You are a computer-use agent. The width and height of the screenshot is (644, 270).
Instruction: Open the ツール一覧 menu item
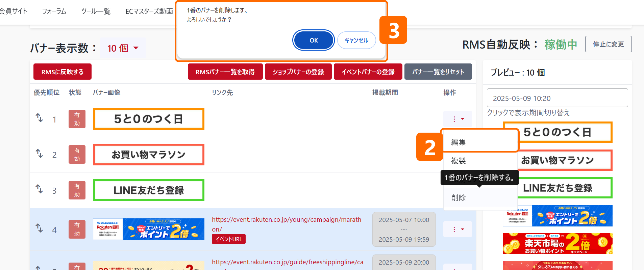click(96, 11)
